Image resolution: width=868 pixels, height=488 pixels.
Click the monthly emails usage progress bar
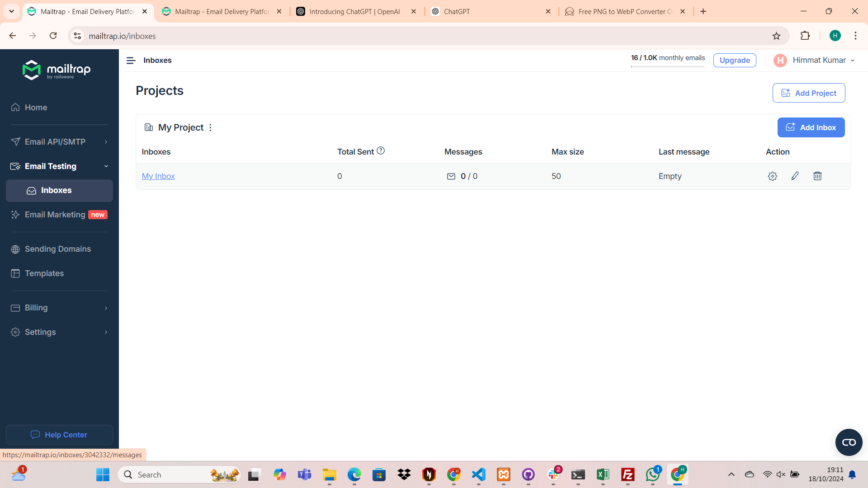pos(668,67)
